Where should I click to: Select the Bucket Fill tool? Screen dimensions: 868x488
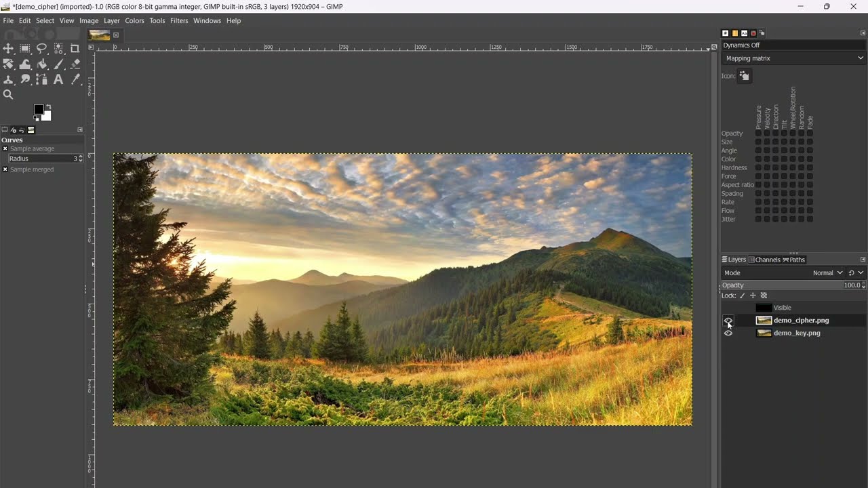point(41,64)
